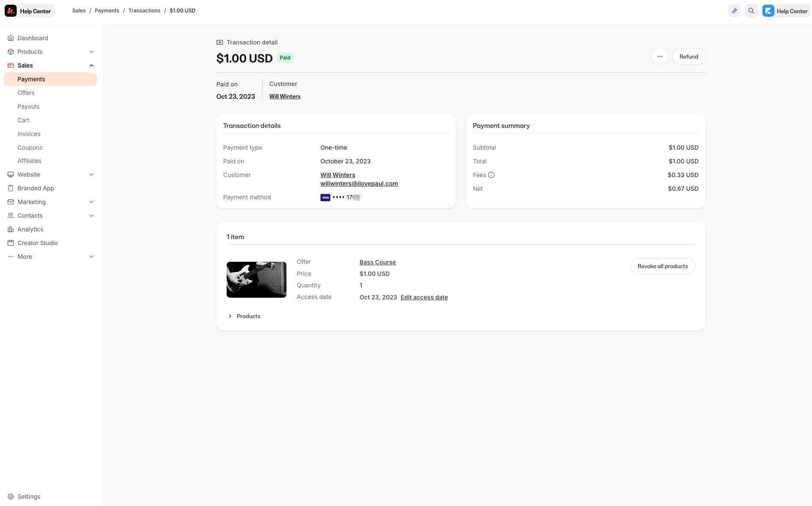Click the Creator Studio icon
The width and height of the screenshot is (812, 506).
pos(11,243)
